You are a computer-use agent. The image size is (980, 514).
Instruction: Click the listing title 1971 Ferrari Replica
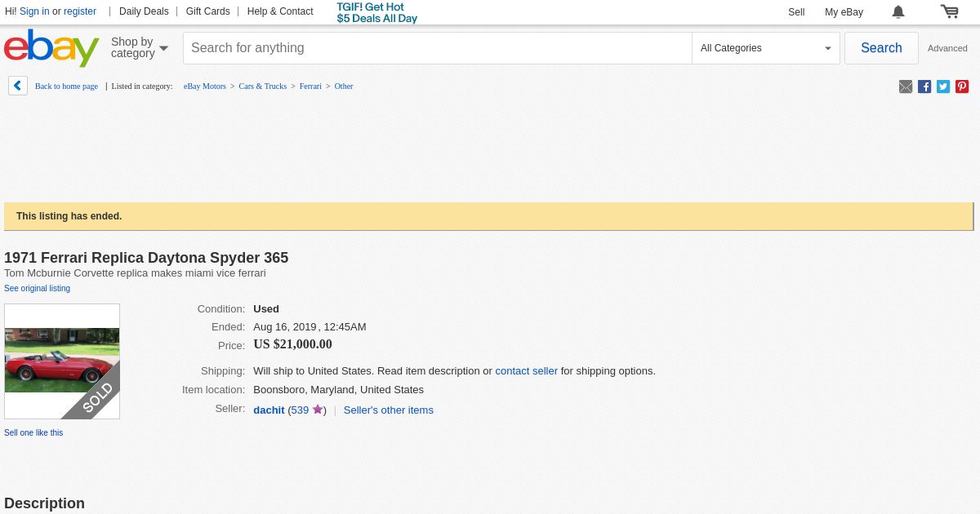click(146, 258)
